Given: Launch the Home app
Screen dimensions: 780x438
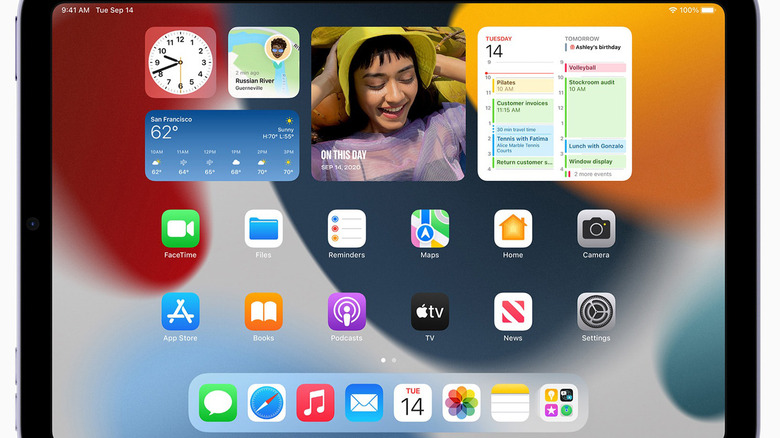Looking at the screenshot, I should click(x=513, y=229).
